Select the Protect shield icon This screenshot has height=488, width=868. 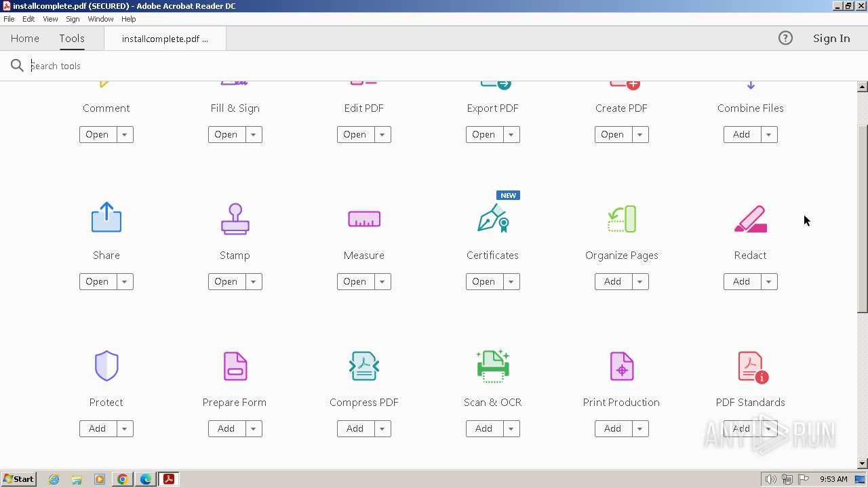tap(106, 366)
